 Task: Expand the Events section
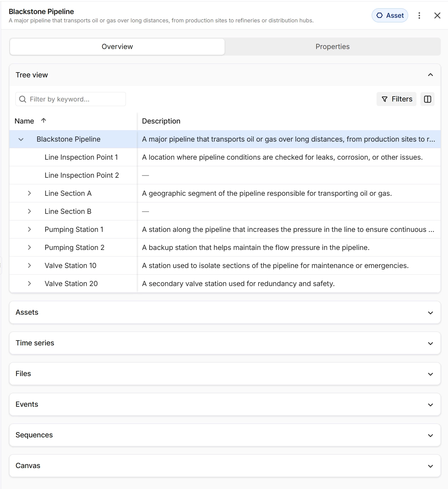tap(225, 404)
